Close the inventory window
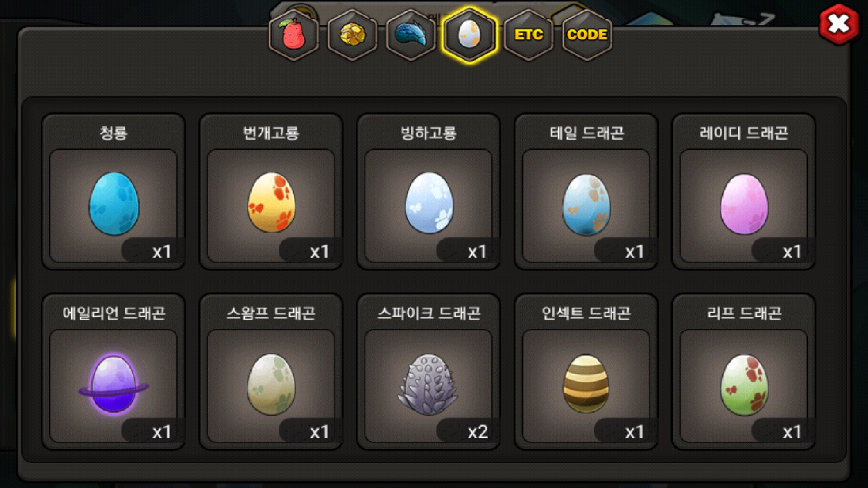Image resolution: width=868 pixels, height=488 pixels. point(839,24)
